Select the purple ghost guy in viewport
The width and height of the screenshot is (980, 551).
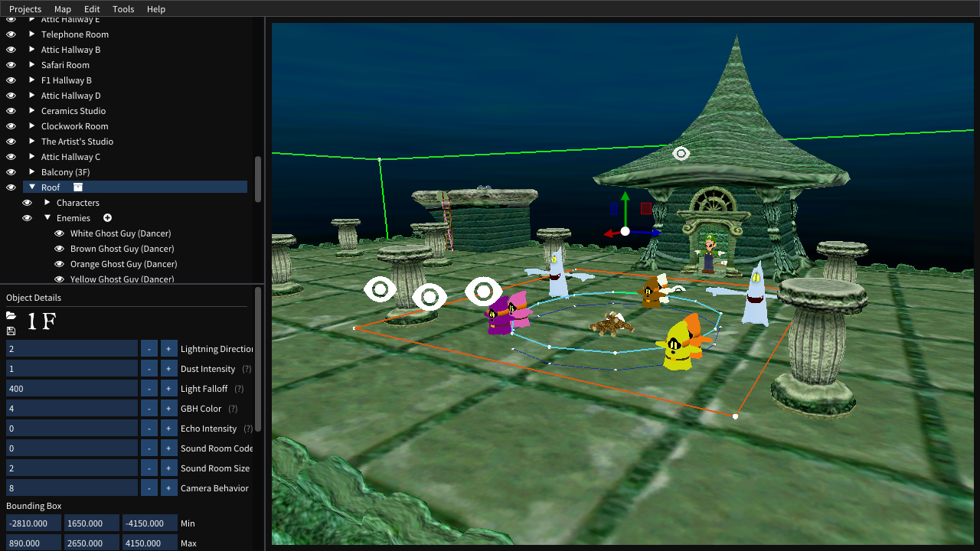pyautogui.click(x=499, y=316)
